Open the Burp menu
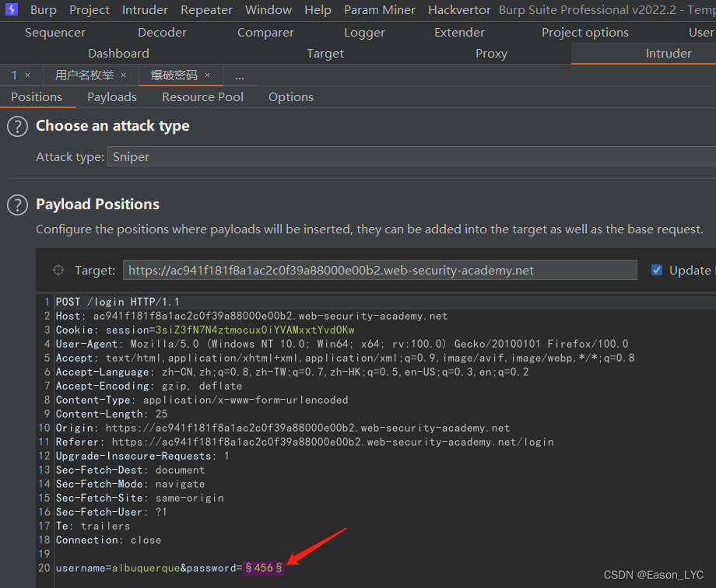This screenshot has height=588, width=716. pos(44,9)
